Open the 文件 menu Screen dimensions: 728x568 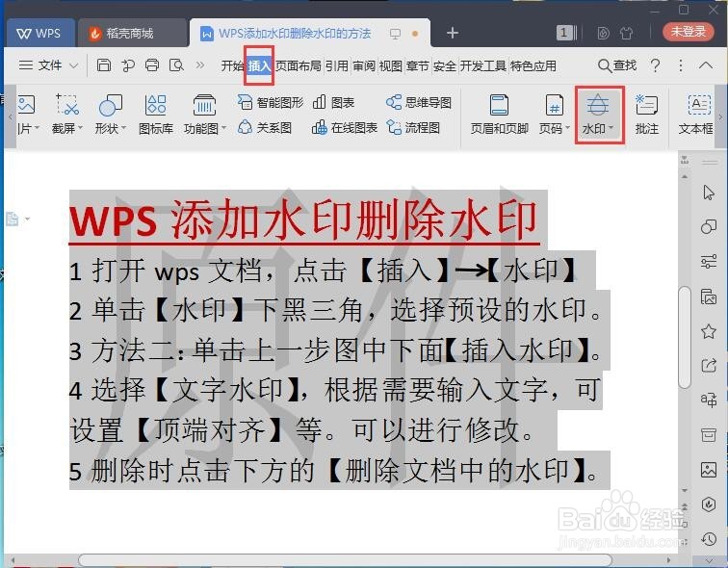pyautogui.click(x=40, y=65)
